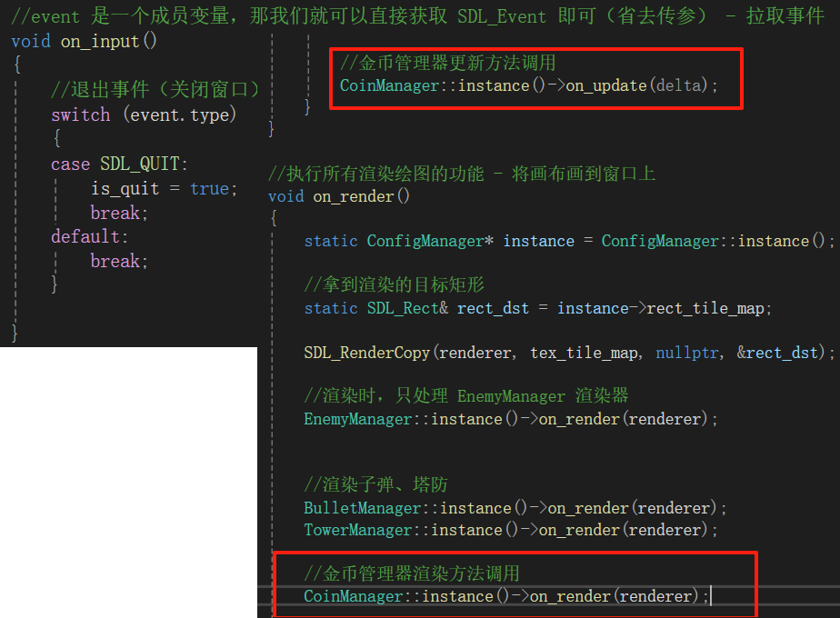The image size is (840, 618).
Task: Click the 'case SDL_QUIT:' line
Action: point(119,164)
